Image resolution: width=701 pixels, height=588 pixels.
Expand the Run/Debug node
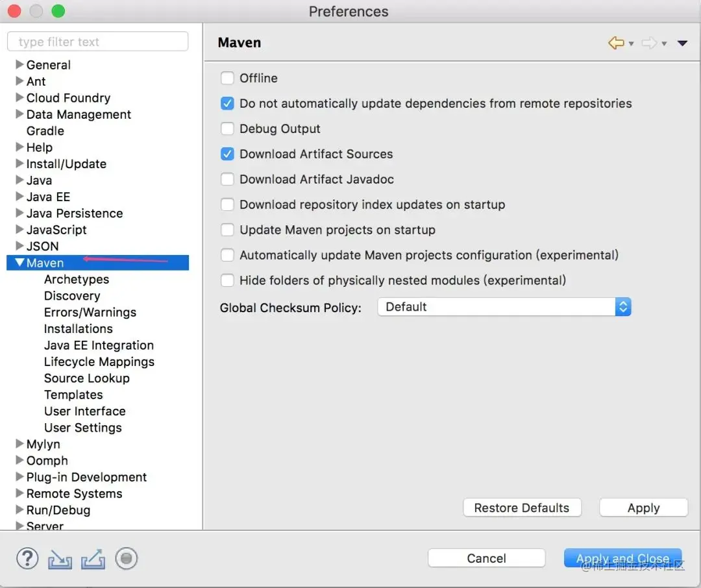(x=19, y=509)
